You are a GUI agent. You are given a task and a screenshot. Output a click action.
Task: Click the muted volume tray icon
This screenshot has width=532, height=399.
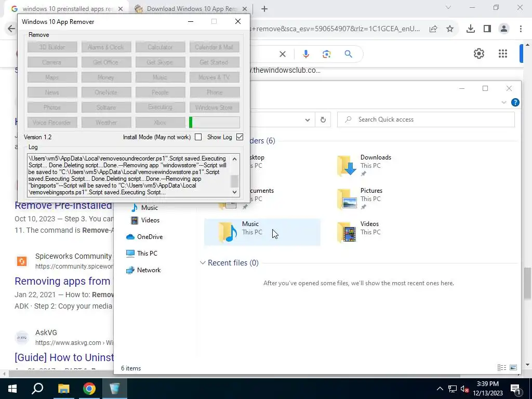(464, 389)
